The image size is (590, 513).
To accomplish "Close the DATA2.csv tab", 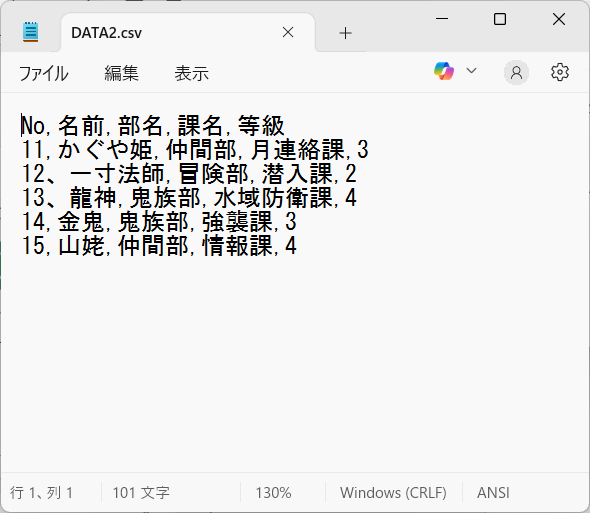I will [x=288, y=32].
